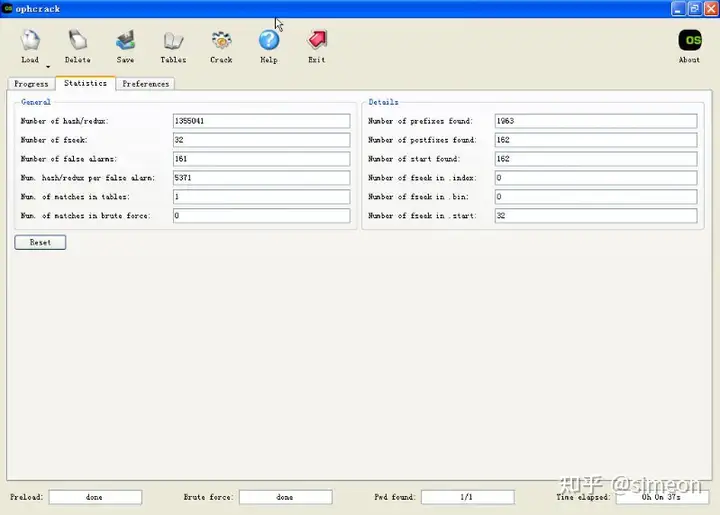Click the Pwd found 1/1 box
The width and height of the screenshot is (720, 515).
pos(467,497)
